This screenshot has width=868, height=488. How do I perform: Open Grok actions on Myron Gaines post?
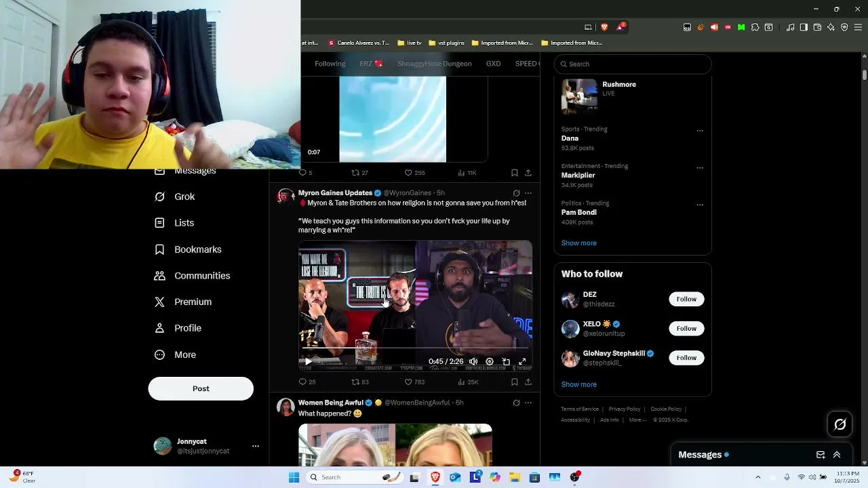[516, 193]
